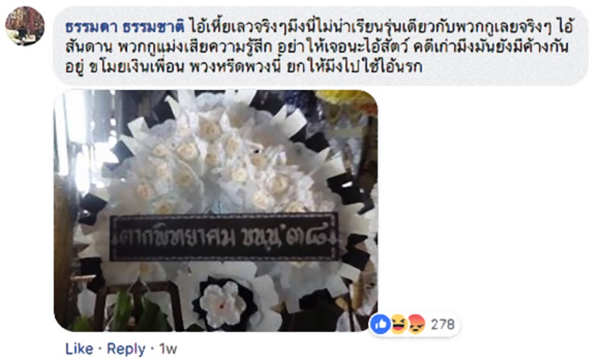Viewport: 600px width, 364px height.
Task: Click Reply under the comment
Action: (126, 349)
